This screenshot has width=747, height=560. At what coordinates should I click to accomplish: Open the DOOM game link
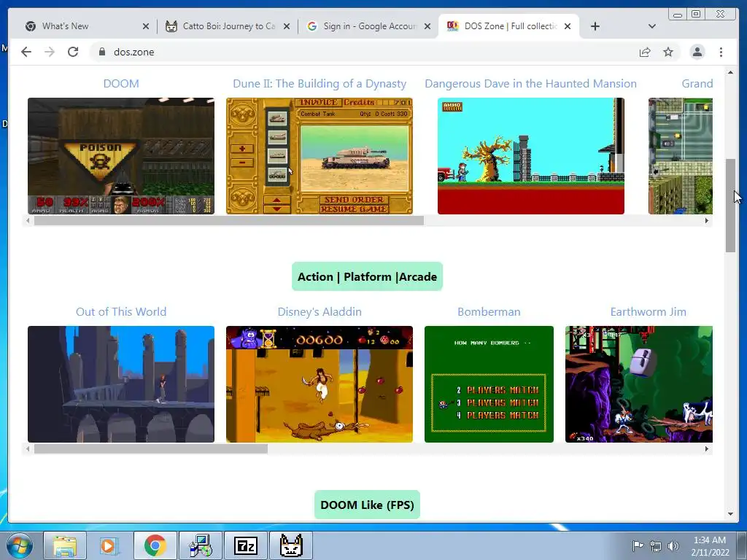pos(121,83)
